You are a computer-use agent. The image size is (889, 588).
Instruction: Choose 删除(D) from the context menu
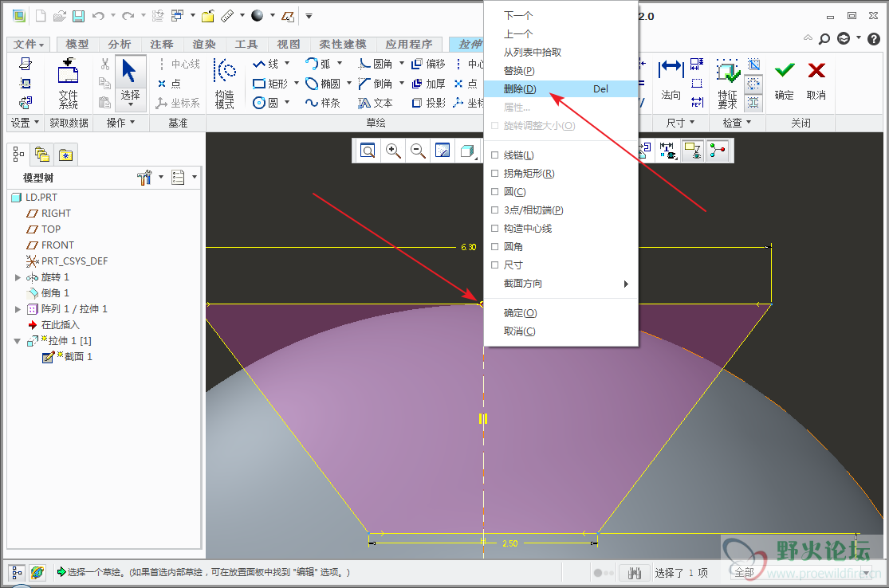pos(561,89)
